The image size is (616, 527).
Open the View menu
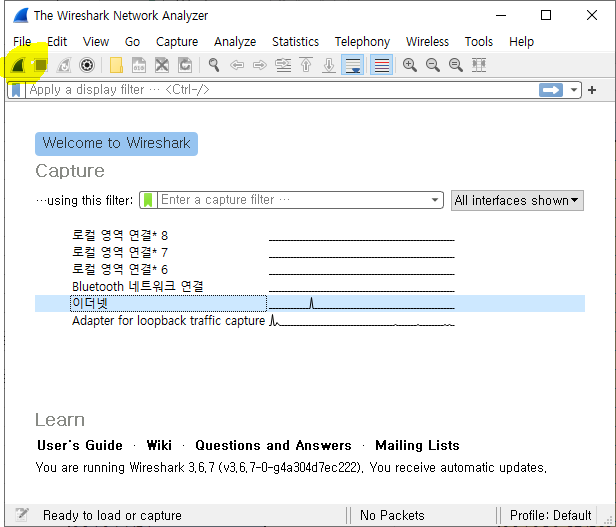pyautogui.click(x=96, y=42)
